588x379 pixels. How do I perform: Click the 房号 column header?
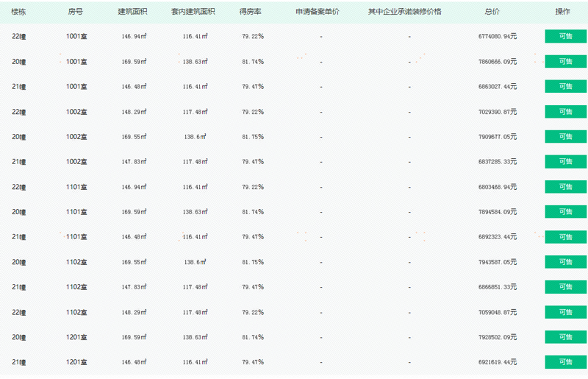point(76,12)
